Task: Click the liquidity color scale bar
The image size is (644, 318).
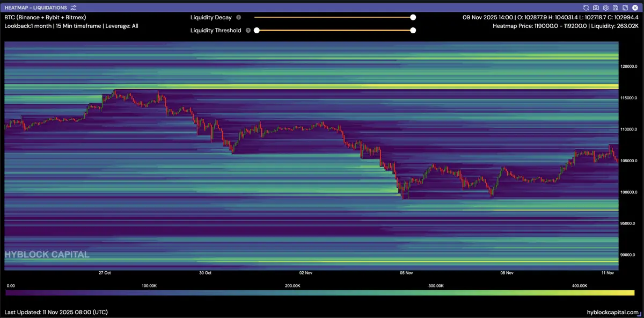Action: point(319,293)
